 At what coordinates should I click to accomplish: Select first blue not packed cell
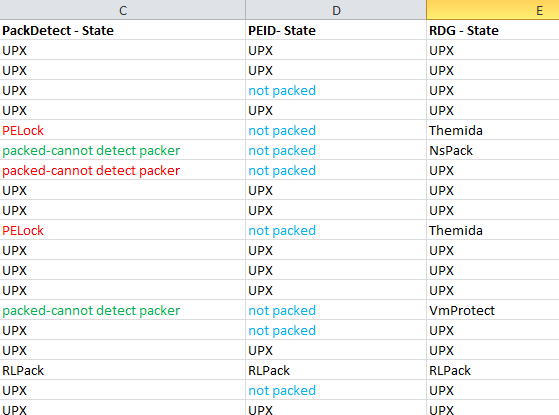336,91
